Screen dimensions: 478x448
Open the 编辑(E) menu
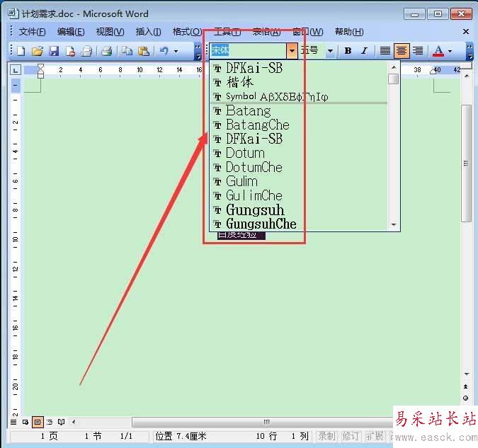pos(71,32)
